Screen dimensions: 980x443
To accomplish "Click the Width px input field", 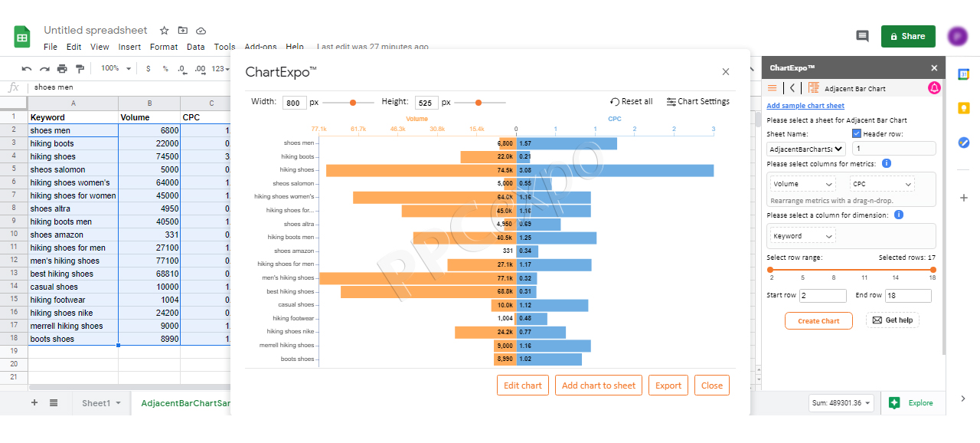I will [x=295, y=103].
